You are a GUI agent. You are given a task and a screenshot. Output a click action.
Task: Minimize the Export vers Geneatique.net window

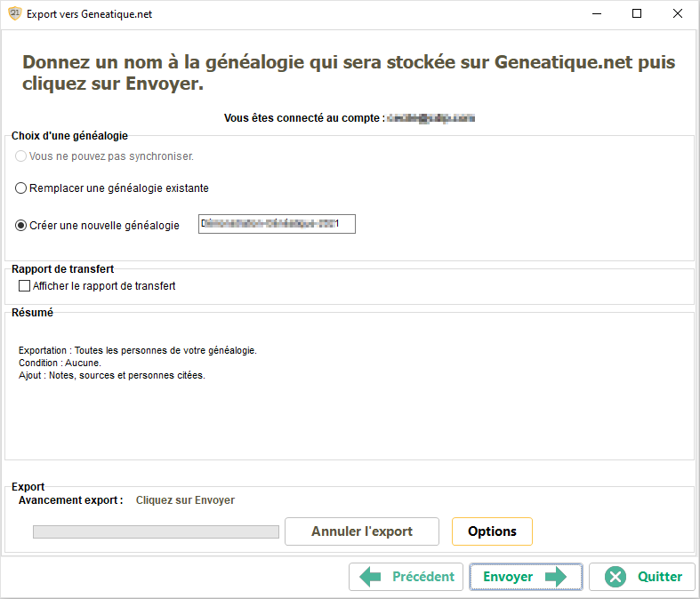[x=597, y=14]
